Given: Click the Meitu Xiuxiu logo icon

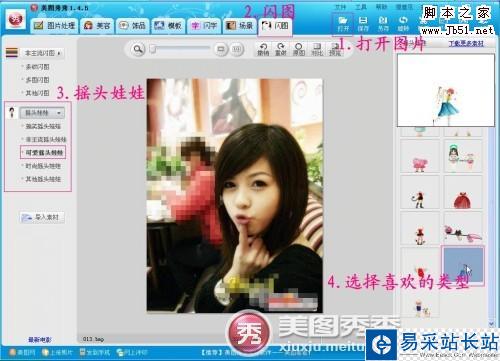Looking at the screenshot, I should click(15, 19).
